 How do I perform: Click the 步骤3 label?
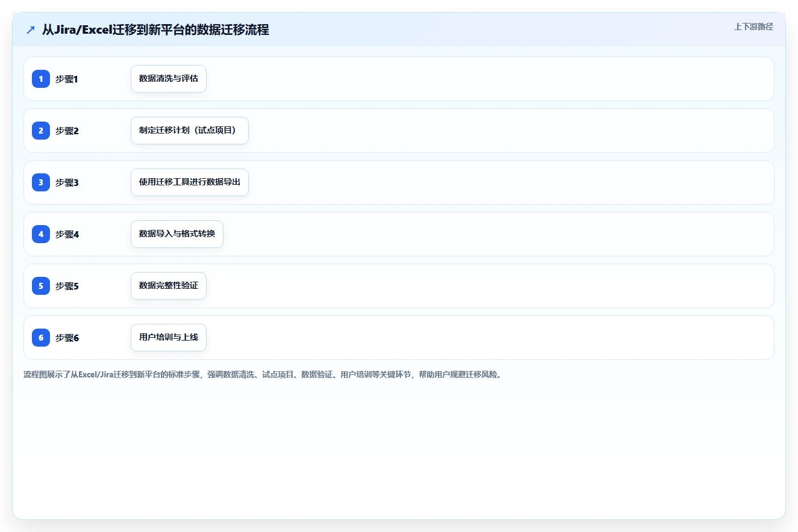67,182
